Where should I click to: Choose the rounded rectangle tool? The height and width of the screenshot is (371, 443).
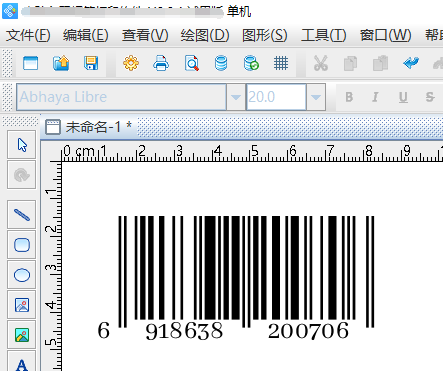point(22,245)
